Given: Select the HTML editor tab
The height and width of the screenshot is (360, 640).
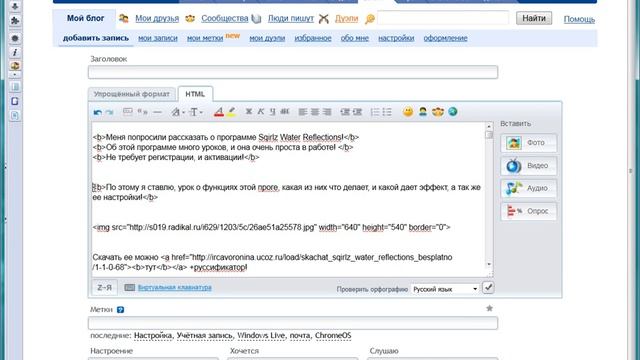Looking at the screenshot, I should click(195, 94).
